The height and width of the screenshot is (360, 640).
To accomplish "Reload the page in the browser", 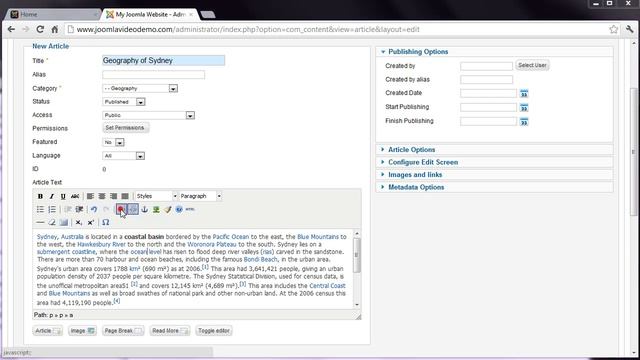I will pos(40,29).
